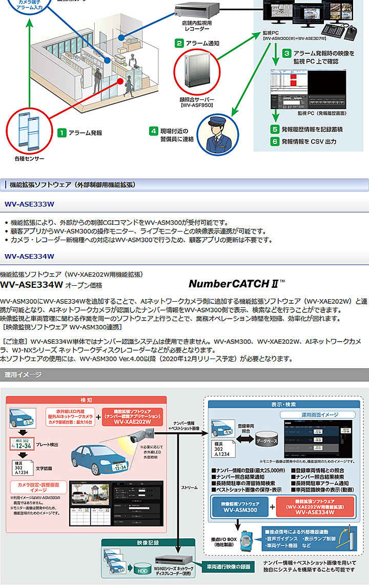Click the NumberCATCH II logo

(236, 284)
